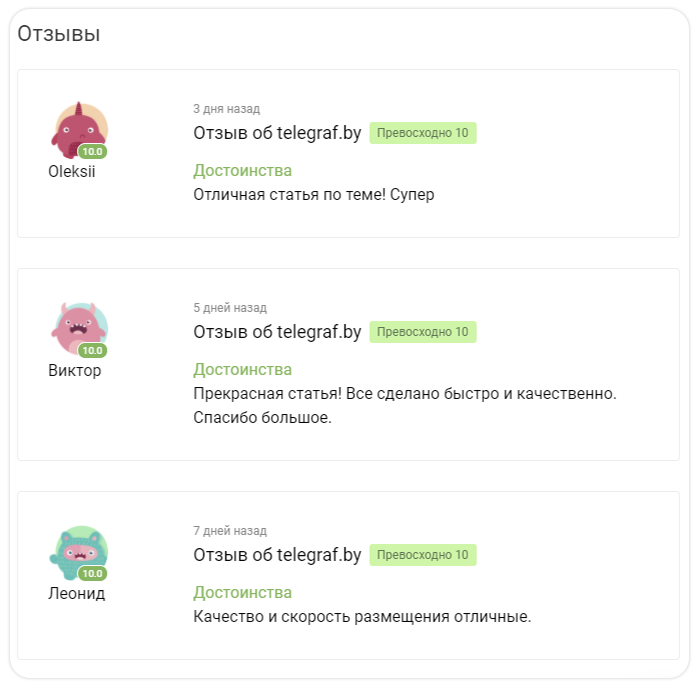Viewport: 698px width, 687px height.
Task: Click Виктор's pink monster avatar
Action: click(x=79, y=329)
